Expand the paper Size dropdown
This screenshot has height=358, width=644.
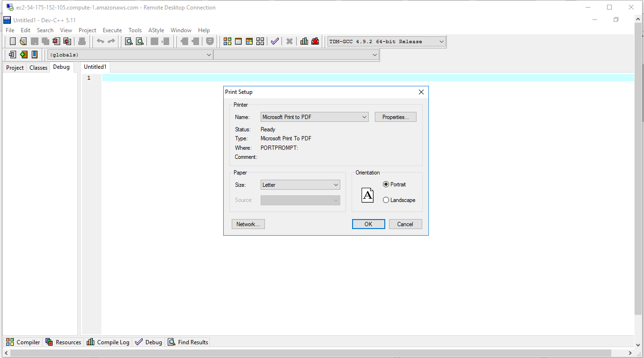click(300, 185)
